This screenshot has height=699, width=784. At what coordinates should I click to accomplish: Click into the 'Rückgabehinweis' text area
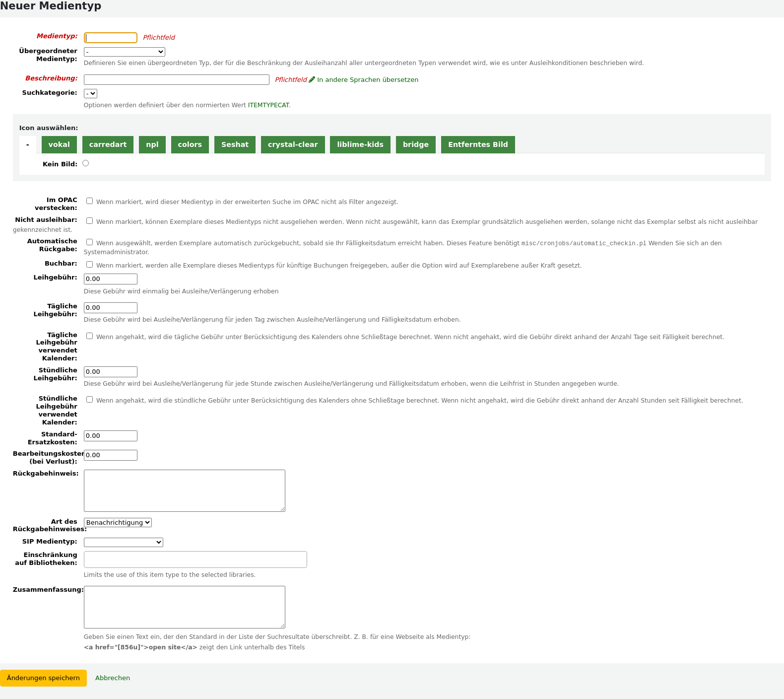click(x=185, y=490)
